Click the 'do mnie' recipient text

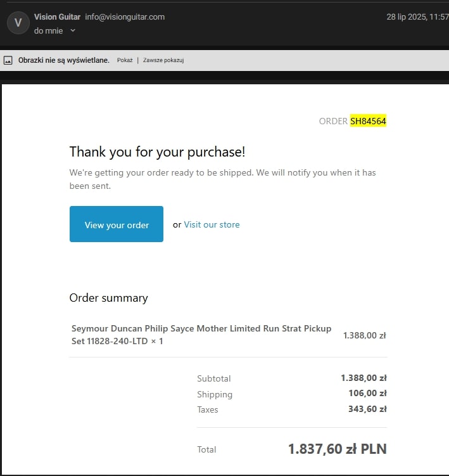[x=49, y=30]
